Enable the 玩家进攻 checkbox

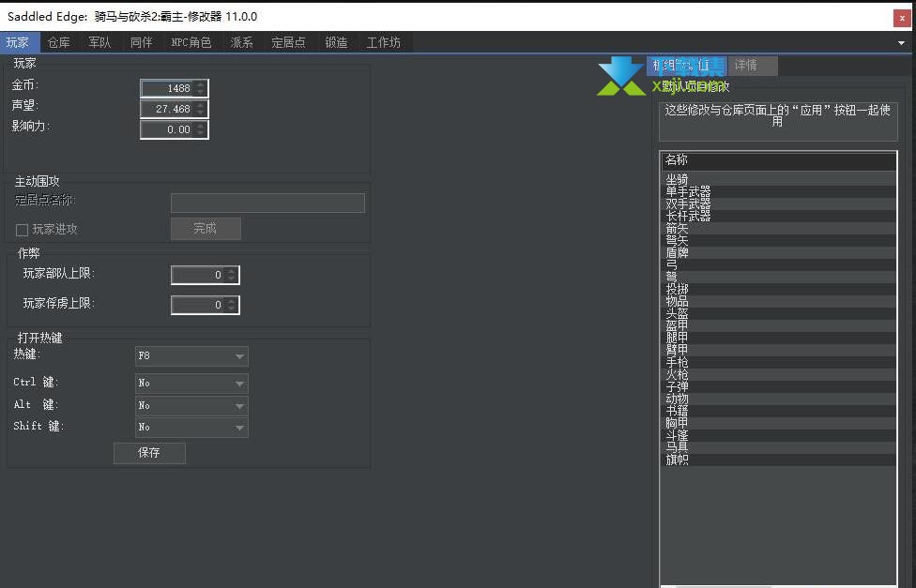pos(23,230)
